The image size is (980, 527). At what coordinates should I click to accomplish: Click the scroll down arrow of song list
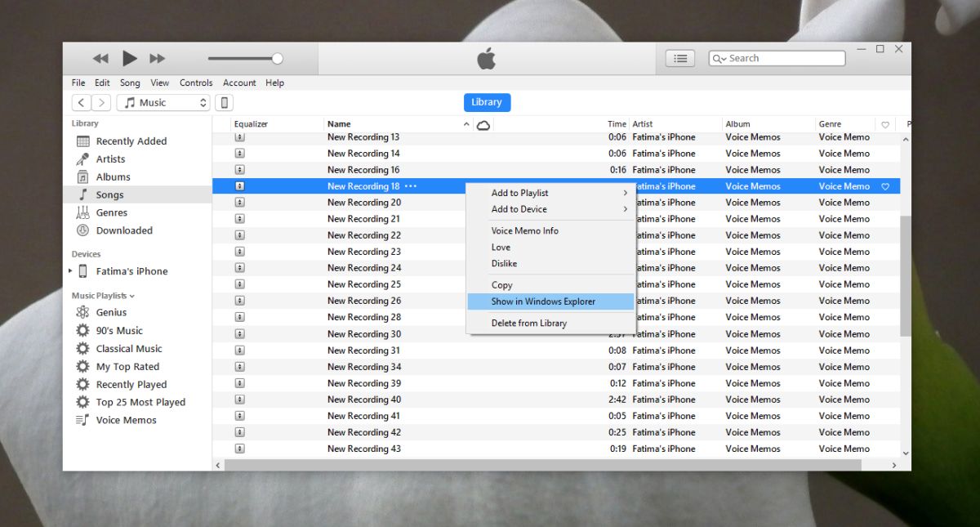[x=905, y=452]
